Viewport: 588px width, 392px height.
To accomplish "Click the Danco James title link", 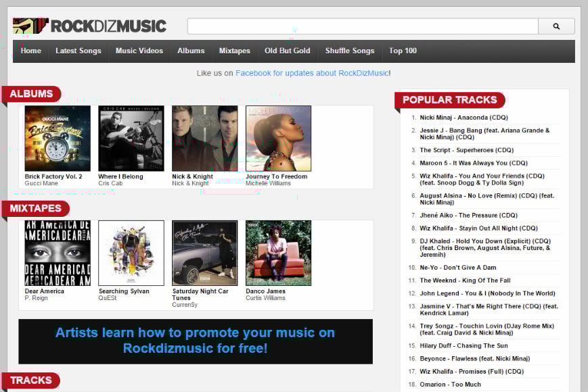I will [265, 291].
